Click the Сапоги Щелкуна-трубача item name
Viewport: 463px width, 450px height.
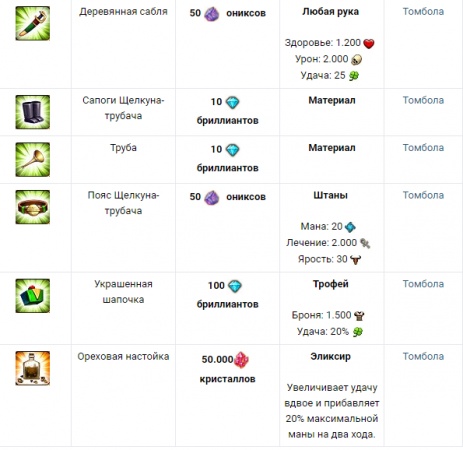point(123,108)
